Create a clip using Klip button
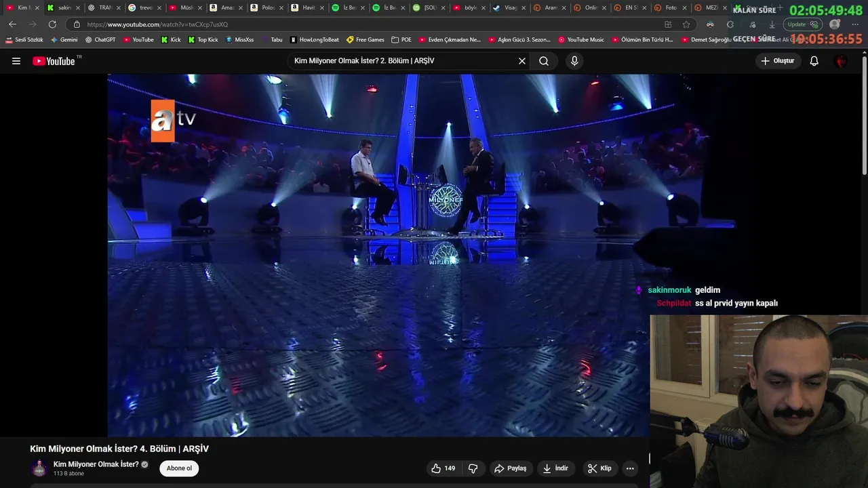 pyautogui.click(x=599, y=468)
